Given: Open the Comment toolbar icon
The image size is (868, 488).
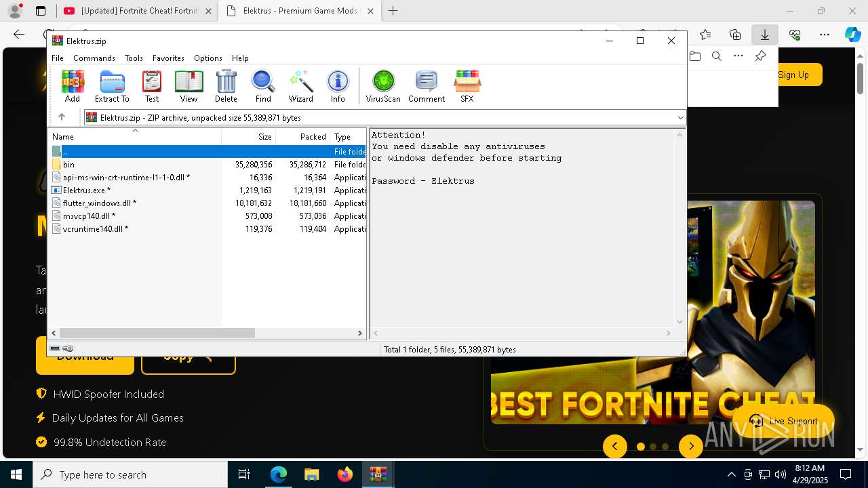Looking at the screenshot, I should 427,86.
